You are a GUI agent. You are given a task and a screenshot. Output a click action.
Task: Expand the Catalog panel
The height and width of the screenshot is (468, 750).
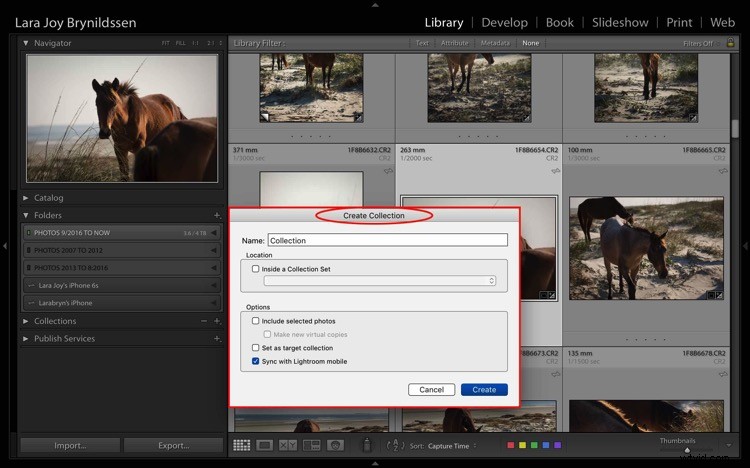click(25, 198)
